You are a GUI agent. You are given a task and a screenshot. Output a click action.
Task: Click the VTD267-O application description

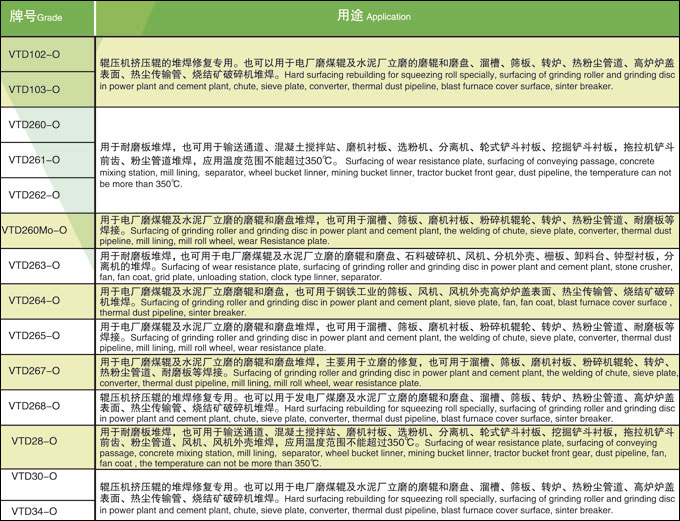pyautogui.click(x=387, y=373)
